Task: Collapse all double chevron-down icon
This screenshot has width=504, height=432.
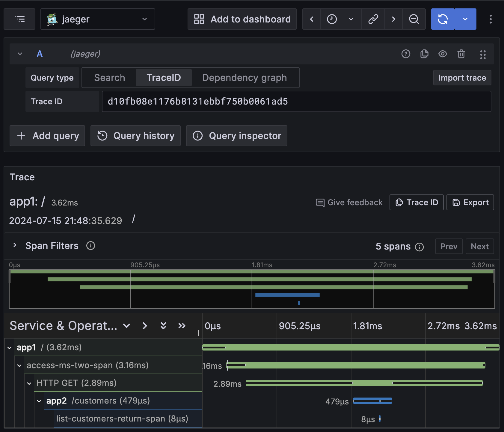Action: point(163,326)
